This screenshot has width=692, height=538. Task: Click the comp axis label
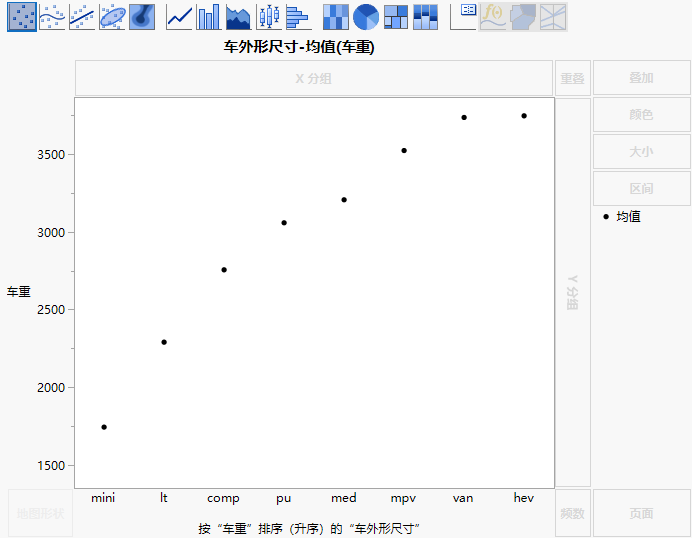(x=223, y=499)
